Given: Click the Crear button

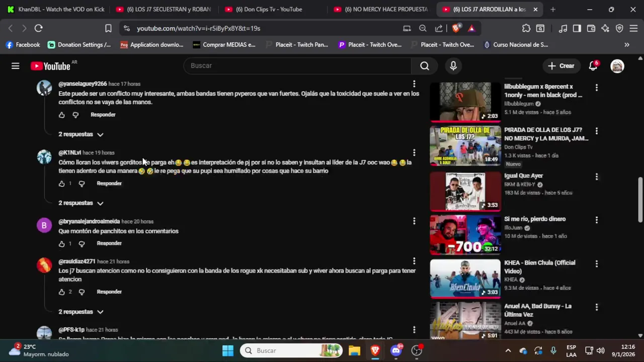Looking at the screenshot, I should 561,66.
